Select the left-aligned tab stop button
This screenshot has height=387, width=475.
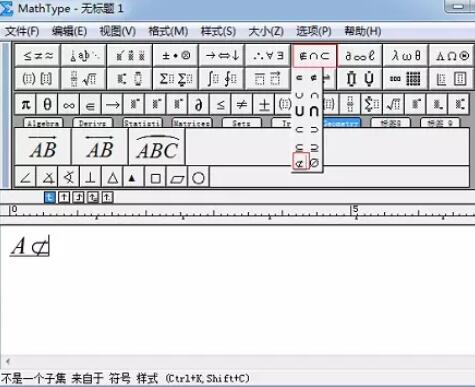coord(49,197)
